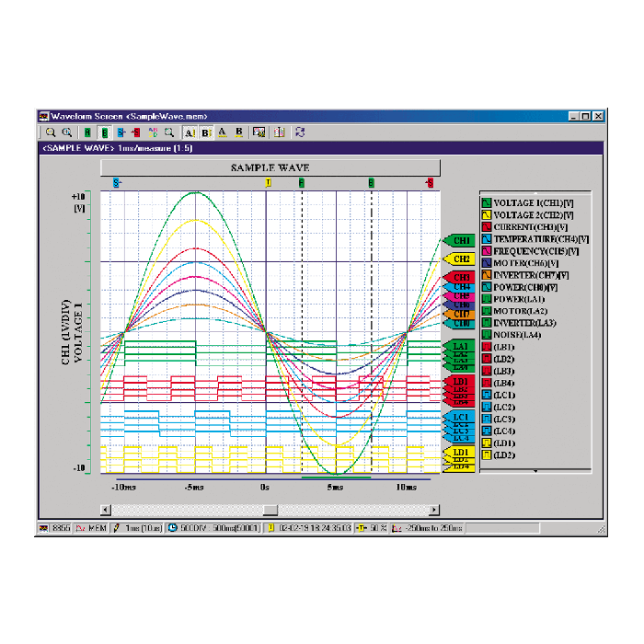Click the (LB4) legend entry text
This screenshot has width=644, height=644.
(x=504, y=383)
